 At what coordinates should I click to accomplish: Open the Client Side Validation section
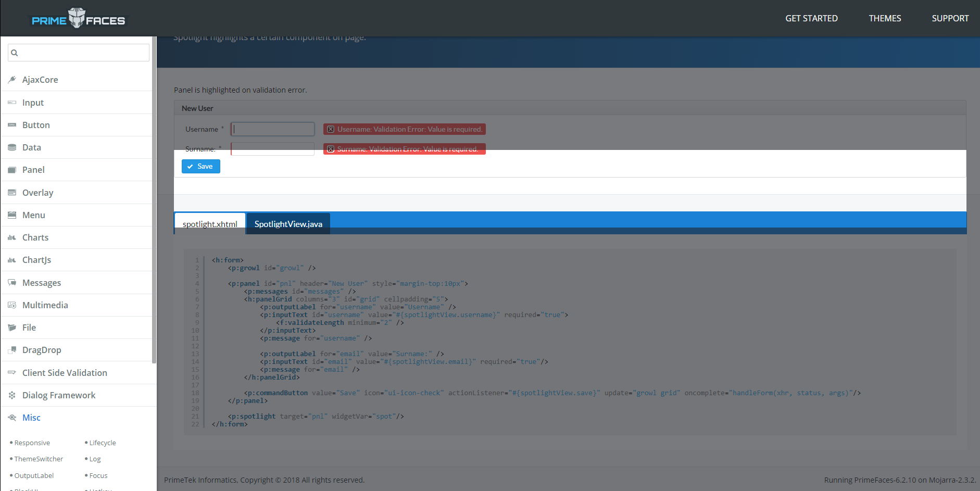tap(64, 372)
